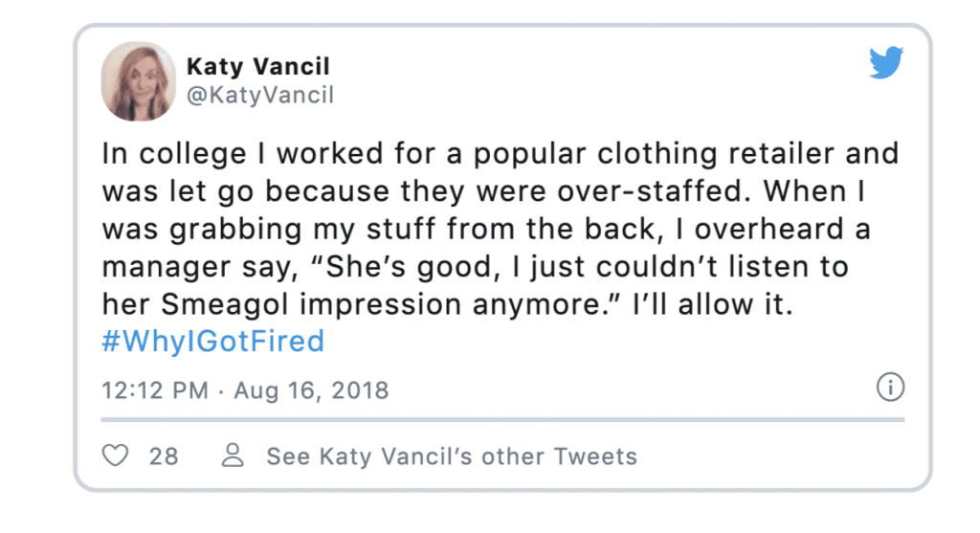Click the word over-staffed in the tweet

tap(654, 191)
